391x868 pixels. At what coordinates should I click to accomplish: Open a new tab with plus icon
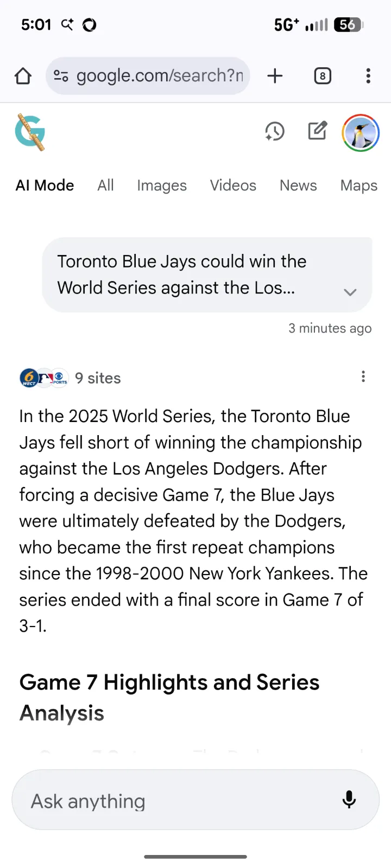point(275,76)
